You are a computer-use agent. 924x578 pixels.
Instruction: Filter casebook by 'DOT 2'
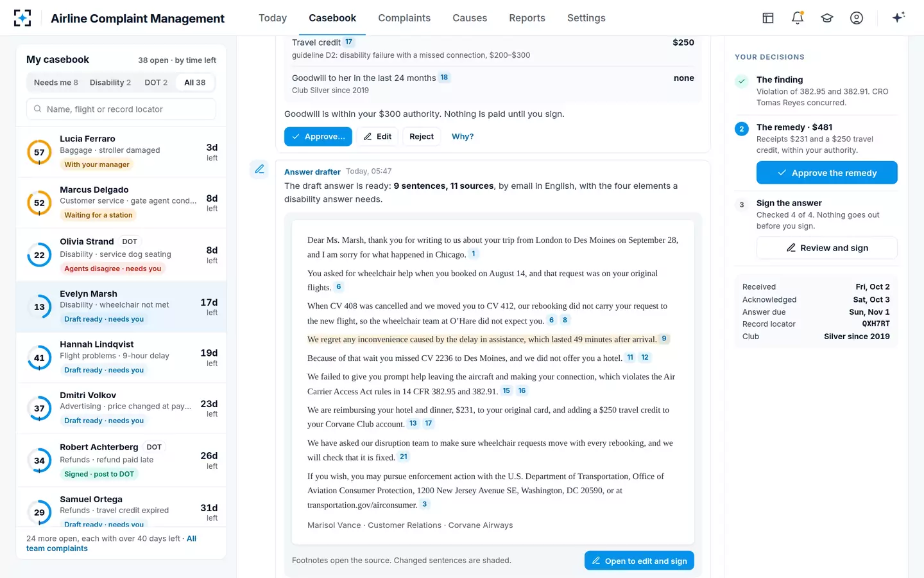pyautogui.click(x=156, y=82)
